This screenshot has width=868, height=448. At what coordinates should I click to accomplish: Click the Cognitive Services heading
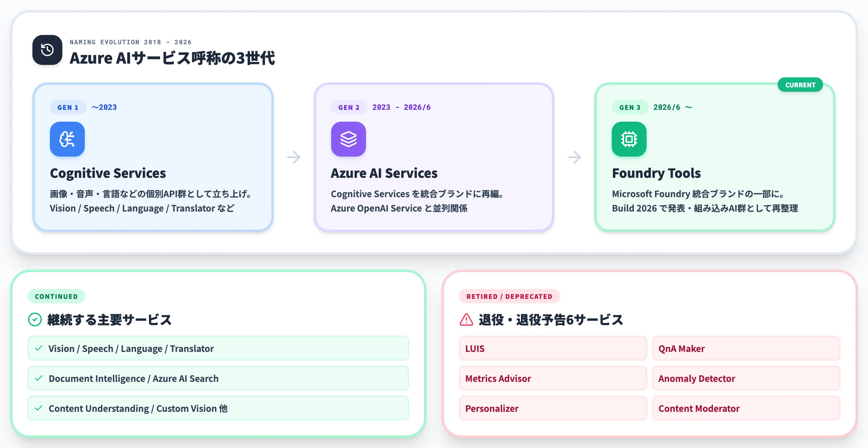(108, 173)
